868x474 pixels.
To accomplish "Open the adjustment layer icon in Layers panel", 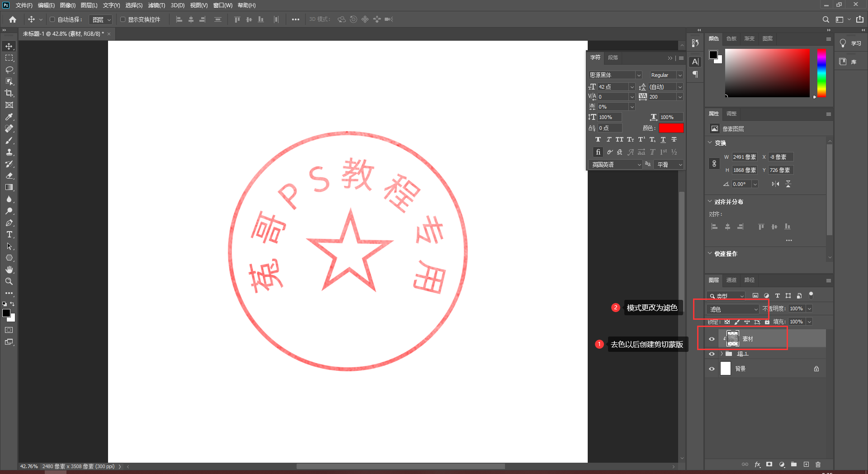I will click(782, 465).
